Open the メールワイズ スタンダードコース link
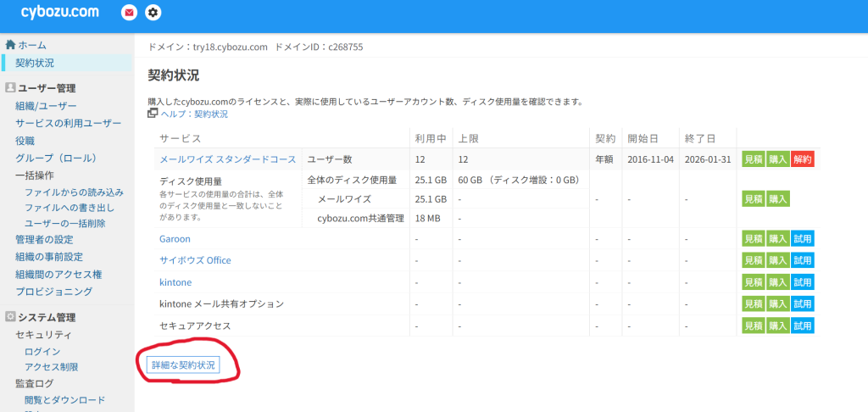868x412 pixels. [x=228, y=159]
